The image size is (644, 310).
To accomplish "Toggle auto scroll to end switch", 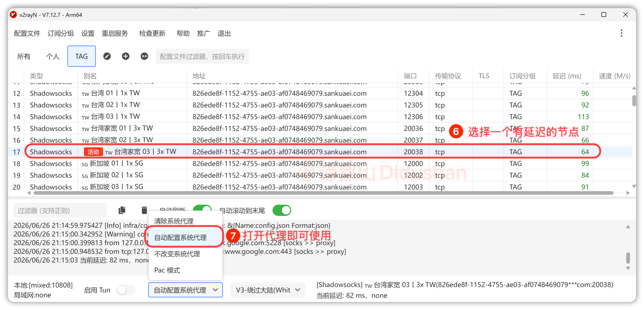I will click(282, 210).
